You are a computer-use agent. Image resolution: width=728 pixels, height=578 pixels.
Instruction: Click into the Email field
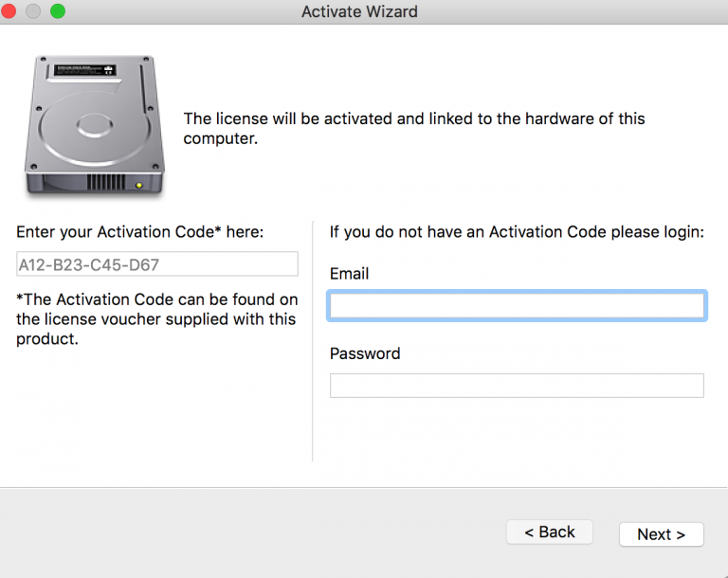point(517,305)
